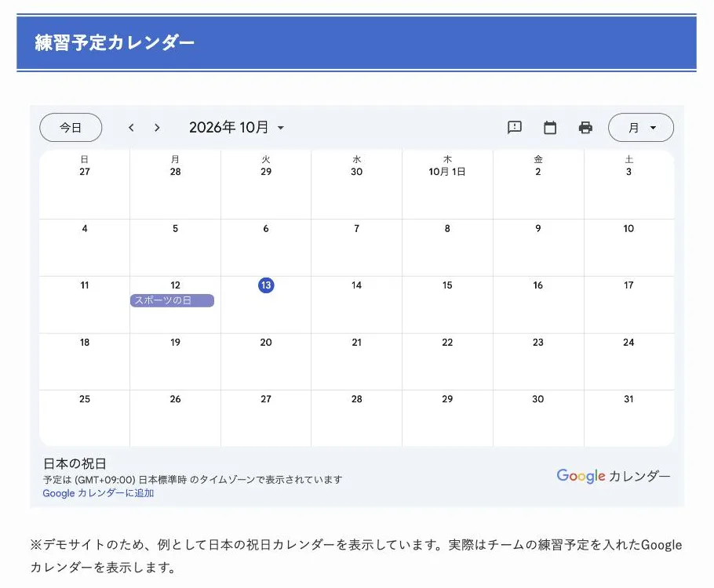The height and width of the screenshot is (588, 714).
Task: Select September 28 under 月 column
Action: (175, 172)
